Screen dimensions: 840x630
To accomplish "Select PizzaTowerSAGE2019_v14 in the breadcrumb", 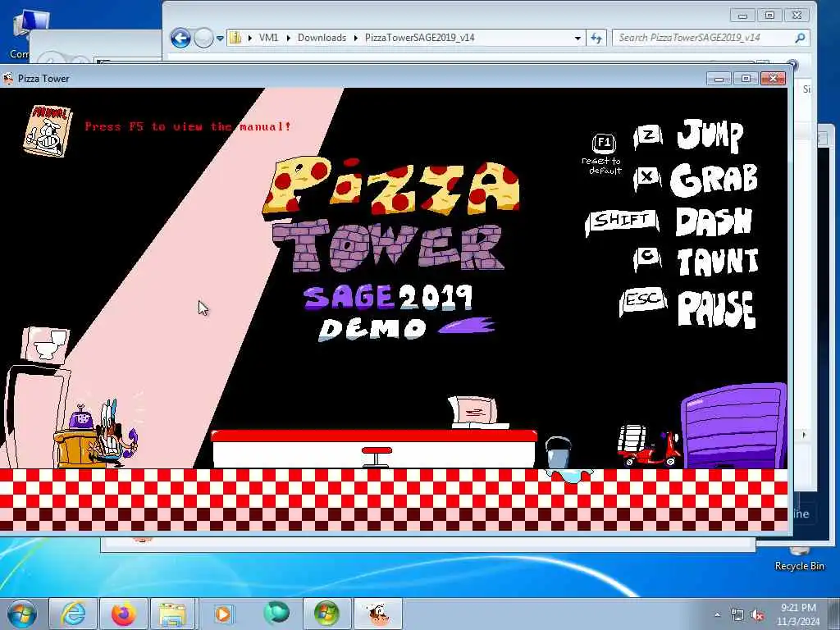I will pos(419,38).
